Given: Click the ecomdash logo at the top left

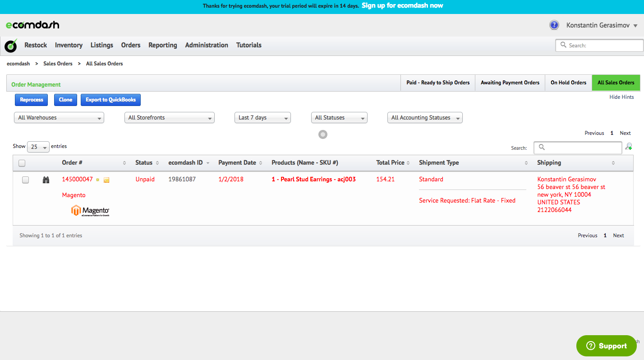Looking at the screenshot, I should 32,25.
